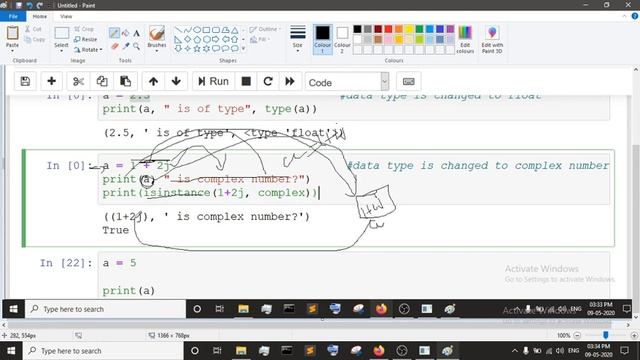Click the Jupyter stop square button
The height and width of the screenshot is (360, 640).
[246, 81]
